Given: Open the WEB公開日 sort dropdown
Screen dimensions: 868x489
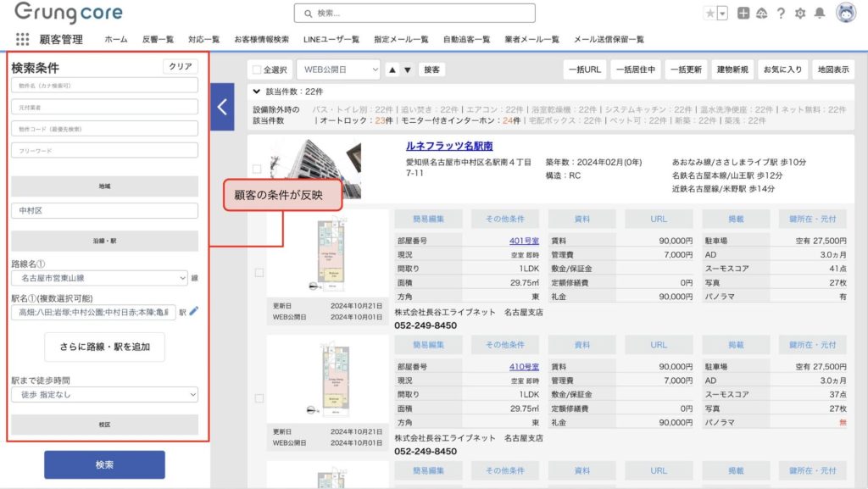Looking at the screenshot, I should (x=337, y=69).
